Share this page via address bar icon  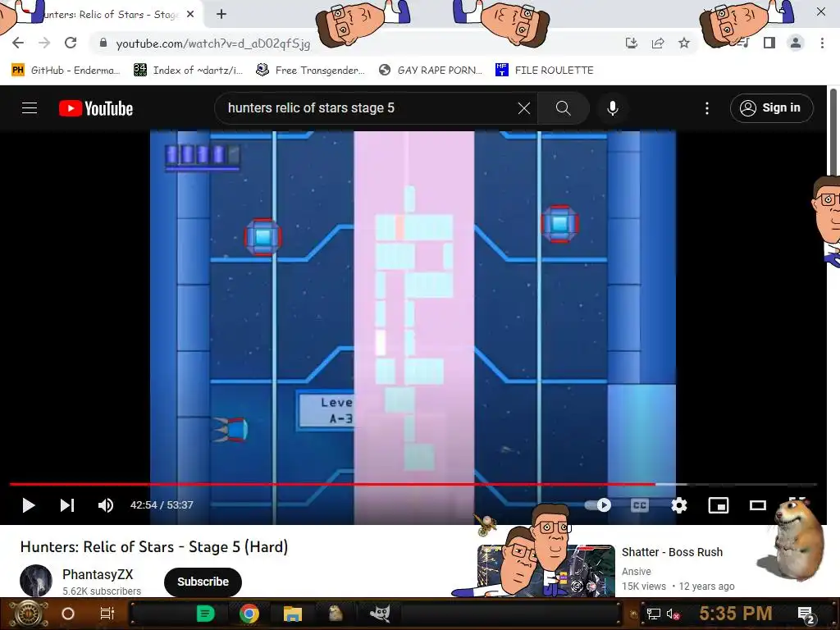point(658,43)
